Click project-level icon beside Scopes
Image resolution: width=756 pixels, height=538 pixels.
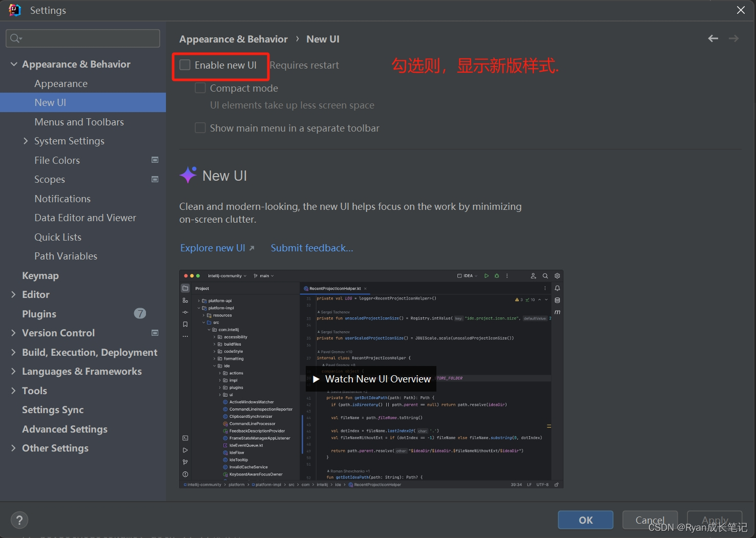(x=155, y=179)
